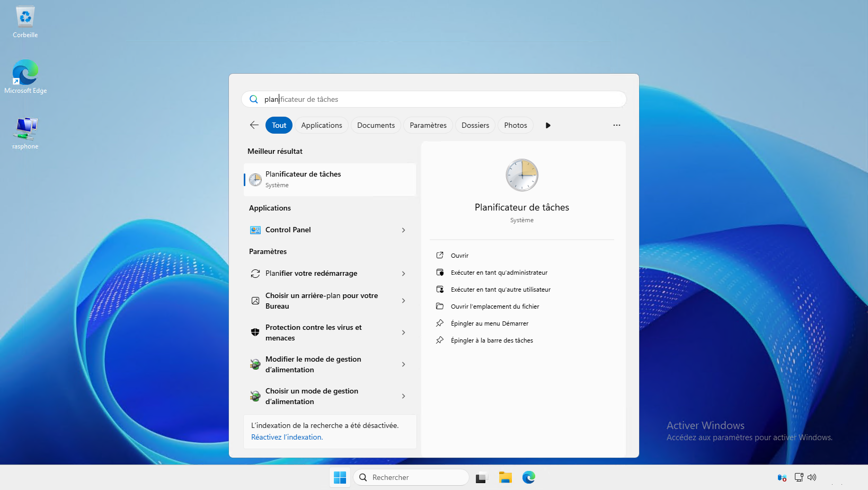
Task: Expand the Control Panel result chevron
Action: click(x=403, y=230)
